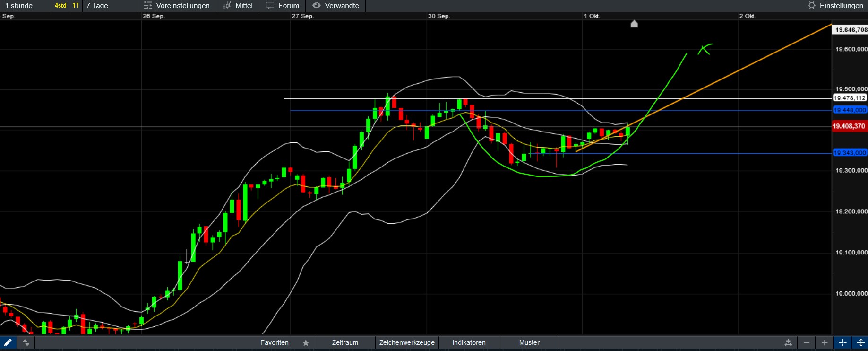Open the Muster tab
This screenshot has height=351, width=868.
click(529, 342)
